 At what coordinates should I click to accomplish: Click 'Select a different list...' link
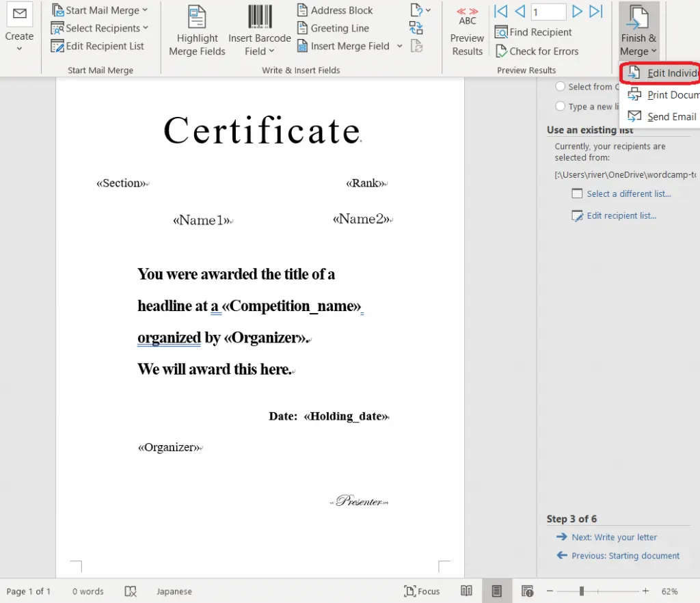pos(628,194)
